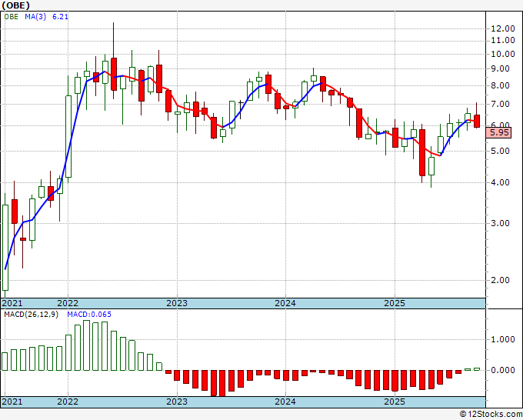Click the highlighted 5.95 current price tag
This screenshot has height=420, width=523.
(499, 132)
